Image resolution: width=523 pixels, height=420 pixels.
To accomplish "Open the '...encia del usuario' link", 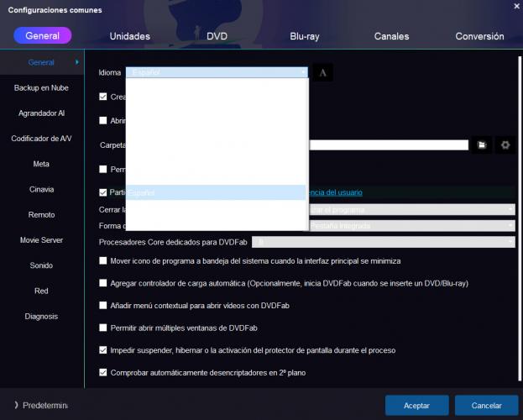I will (336, 192).
